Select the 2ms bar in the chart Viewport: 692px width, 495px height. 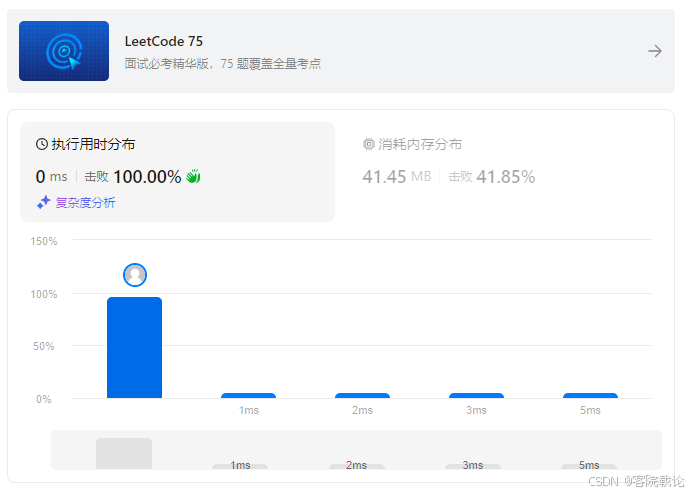tap(362, 395)
